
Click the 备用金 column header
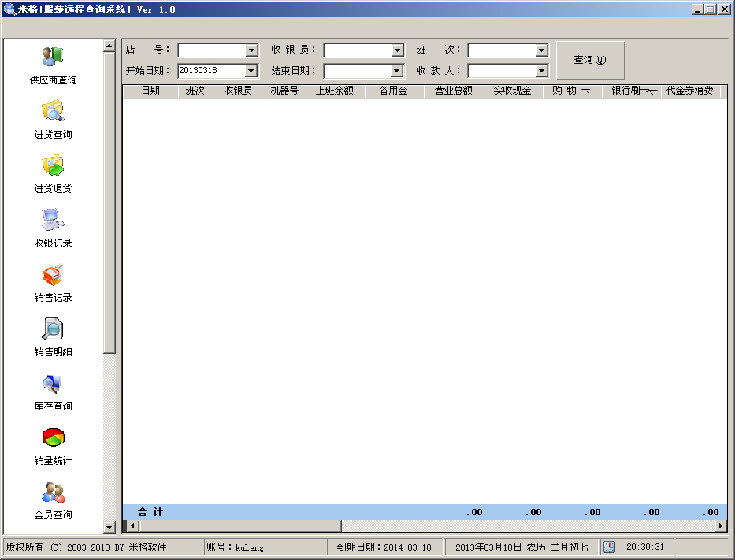[x=394, y=91]
